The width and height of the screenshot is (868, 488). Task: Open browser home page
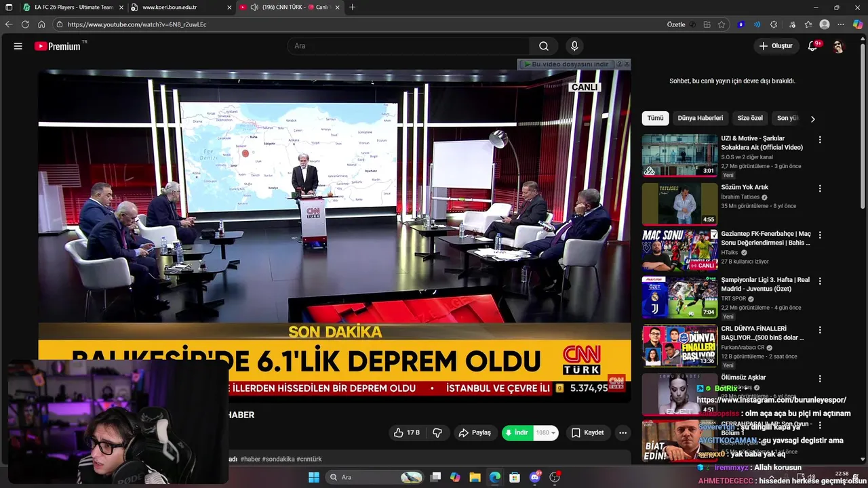pos(41,24)
